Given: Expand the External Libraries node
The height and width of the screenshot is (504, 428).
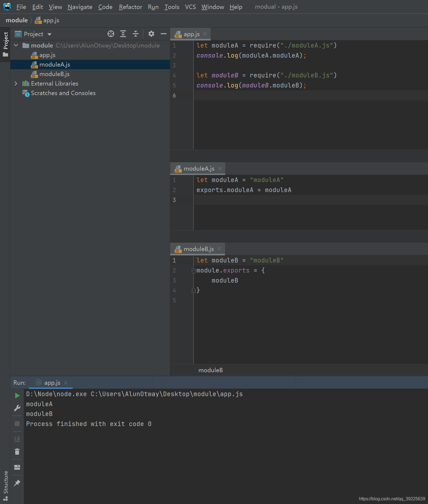Looking at the screenshot, I should tap(16, 83).
